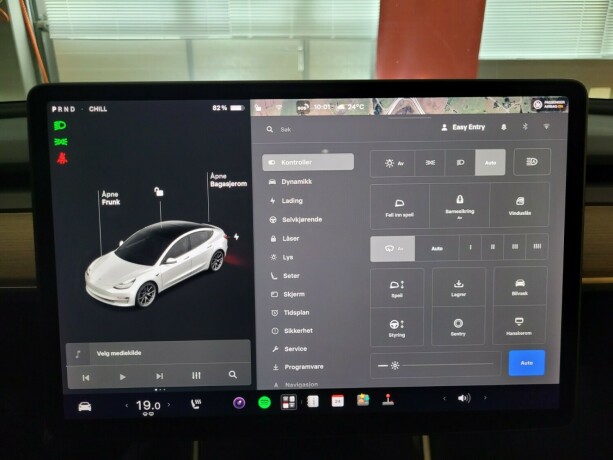
Task: Set headlights to Auto
Action: click(490, 162)
